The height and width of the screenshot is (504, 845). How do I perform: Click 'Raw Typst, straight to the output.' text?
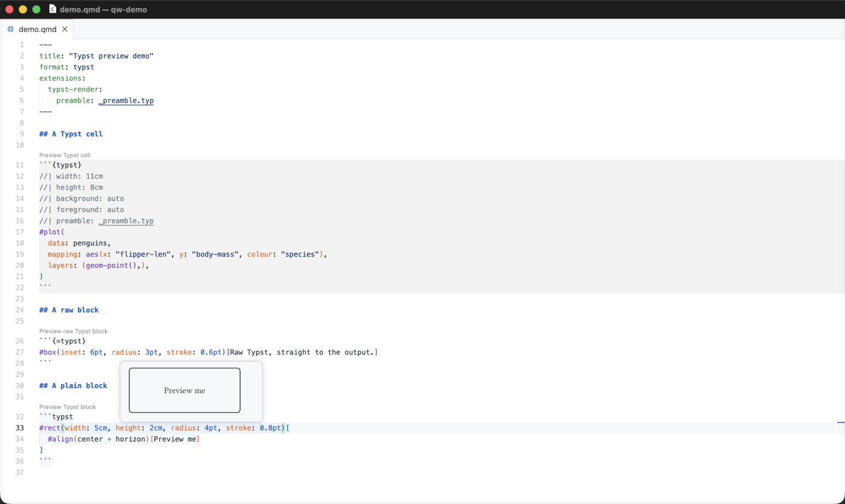pyautogui.click(x=302, y=352)
